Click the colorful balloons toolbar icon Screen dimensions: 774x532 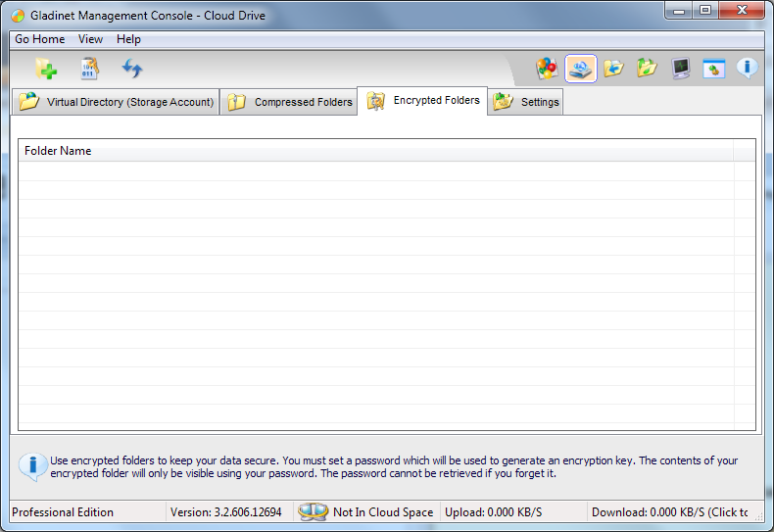(547, 69)
